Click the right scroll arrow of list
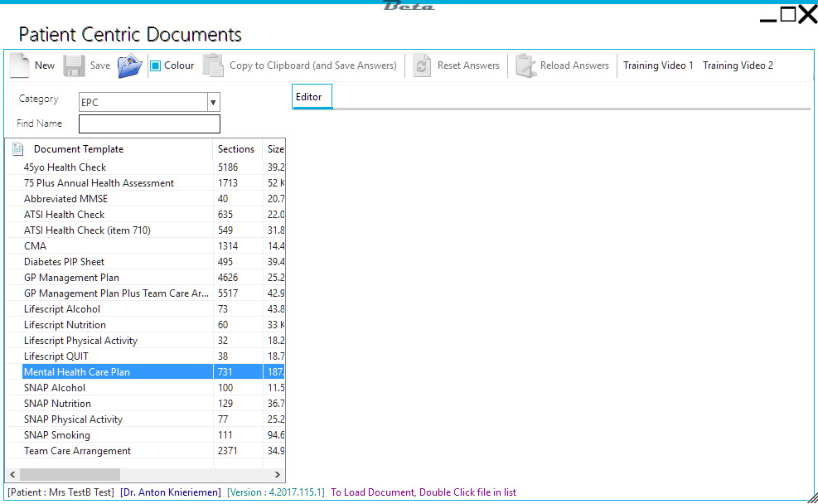The height and width of the screenshot is (504, 818). coord(278,474)
